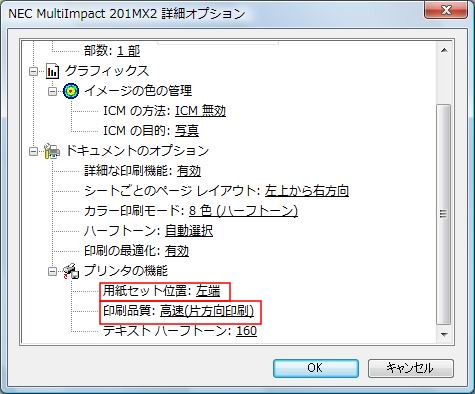Change ICM の方法 value ICM 無効

pos(200,111)
